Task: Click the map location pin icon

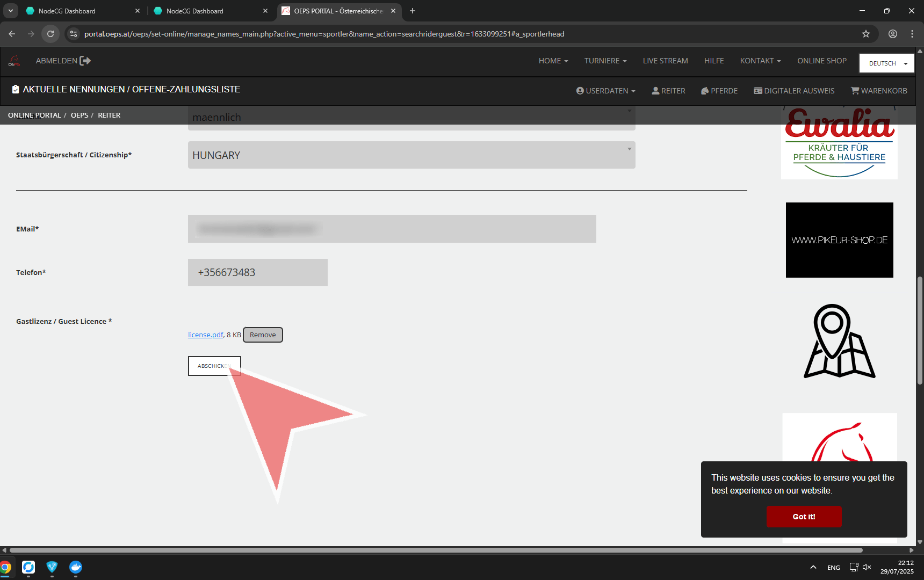Action: [x=839, y=342]
